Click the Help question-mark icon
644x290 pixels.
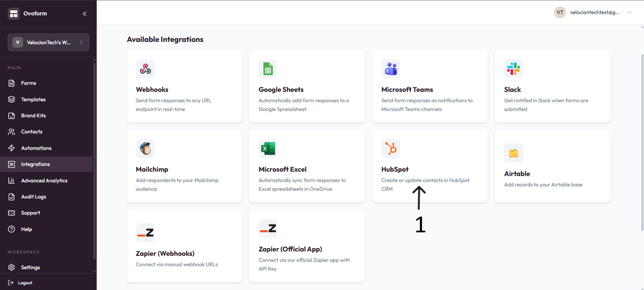click(x=11, y=229)
